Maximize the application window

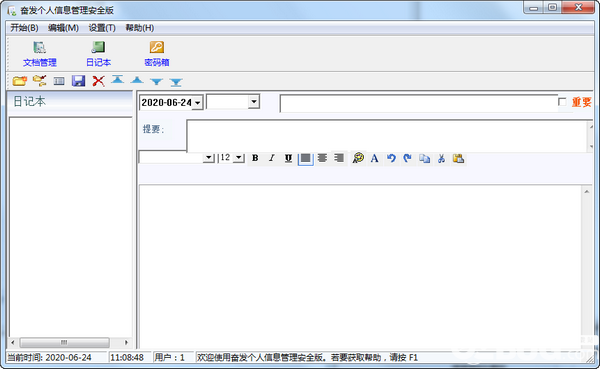553,8
